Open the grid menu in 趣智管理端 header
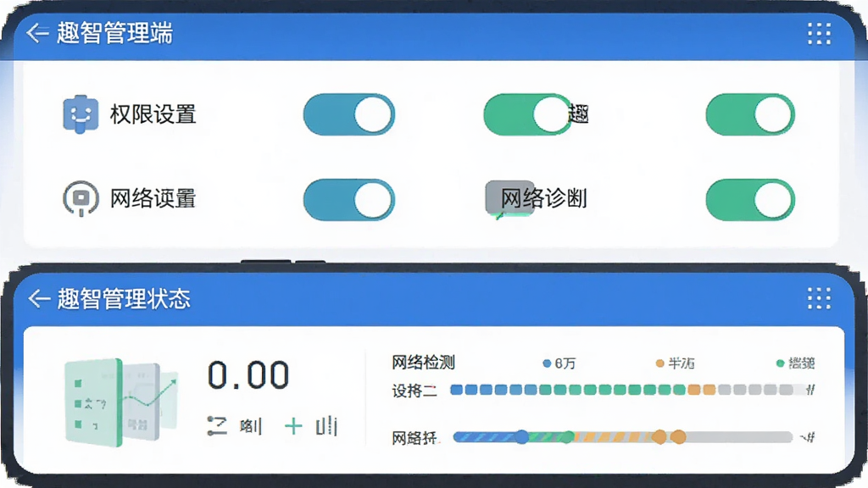The height and width of the screenshot is (488, 868). (819, 34)
